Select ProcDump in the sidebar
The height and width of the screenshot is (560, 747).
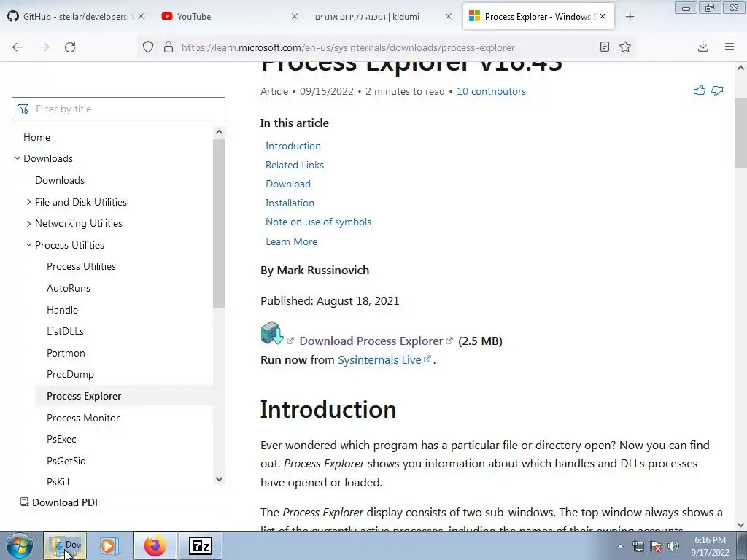click(x=70, y=374)
